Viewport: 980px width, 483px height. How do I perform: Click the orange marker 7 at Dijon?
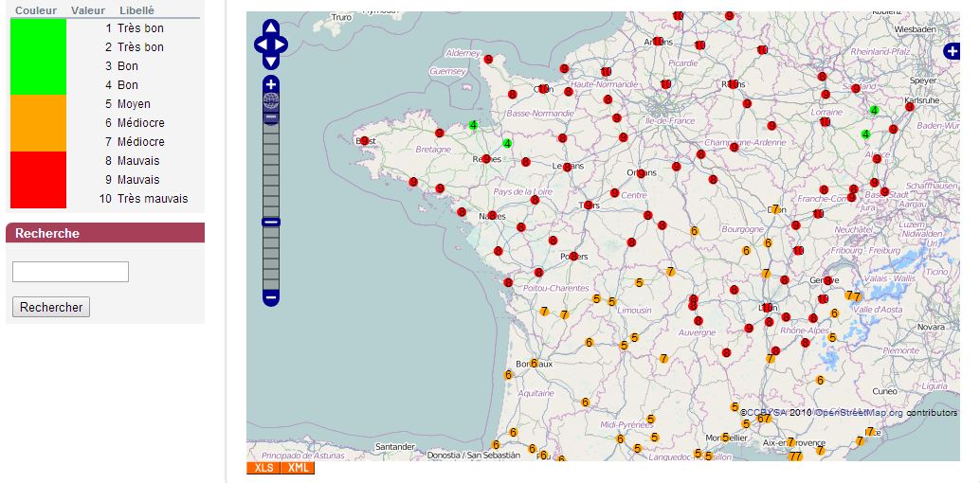point(775,209)
